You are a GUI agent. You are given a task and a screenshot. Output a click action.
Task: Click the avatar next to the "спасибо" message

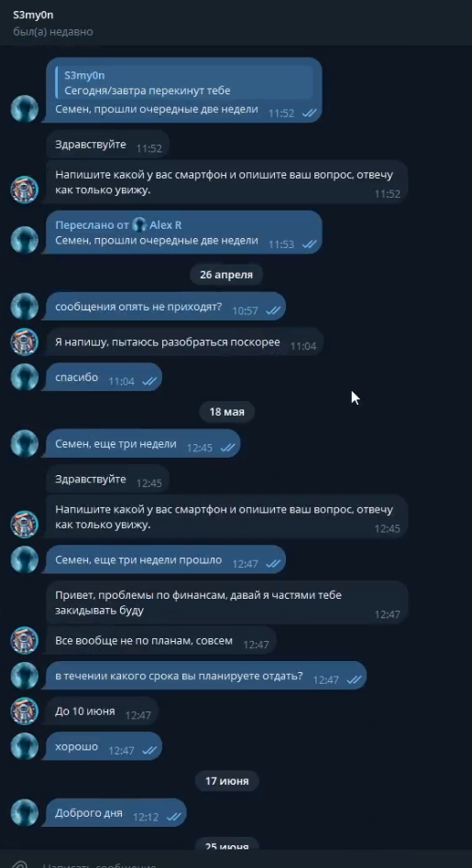pyautogui.click(x=25, y=377)
